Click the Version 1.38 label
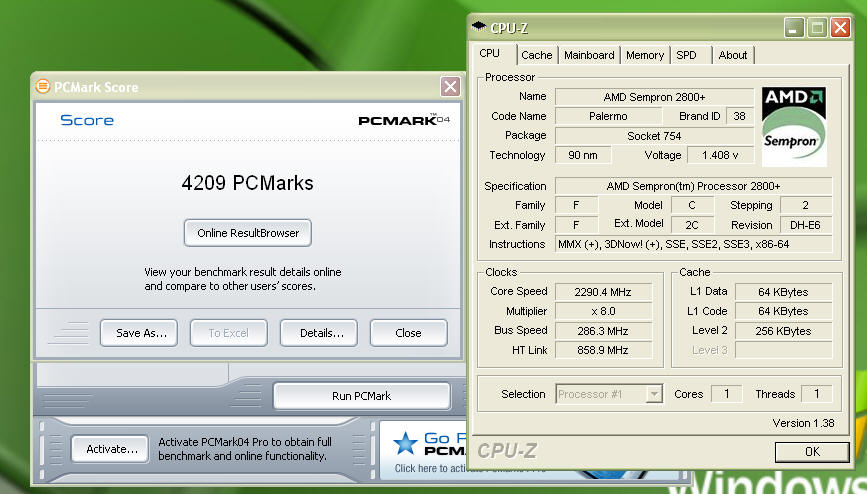 click(x=803, y=423)
